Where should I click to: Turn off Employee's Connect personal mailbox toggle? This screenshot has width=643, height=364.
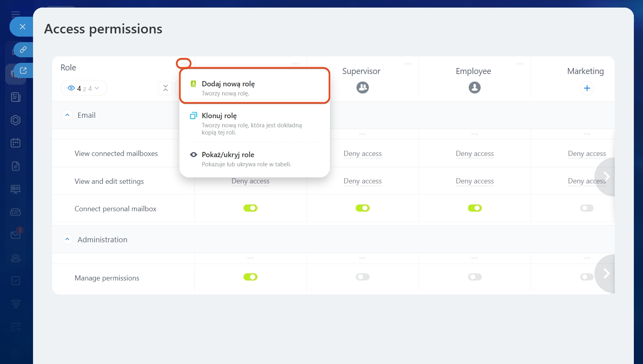pyautogui.click(x=474, y=208)
